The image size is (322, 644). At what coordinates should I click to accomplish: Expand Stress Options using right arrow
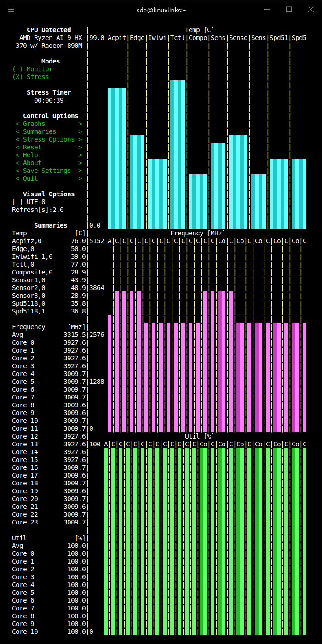point(80,139)
